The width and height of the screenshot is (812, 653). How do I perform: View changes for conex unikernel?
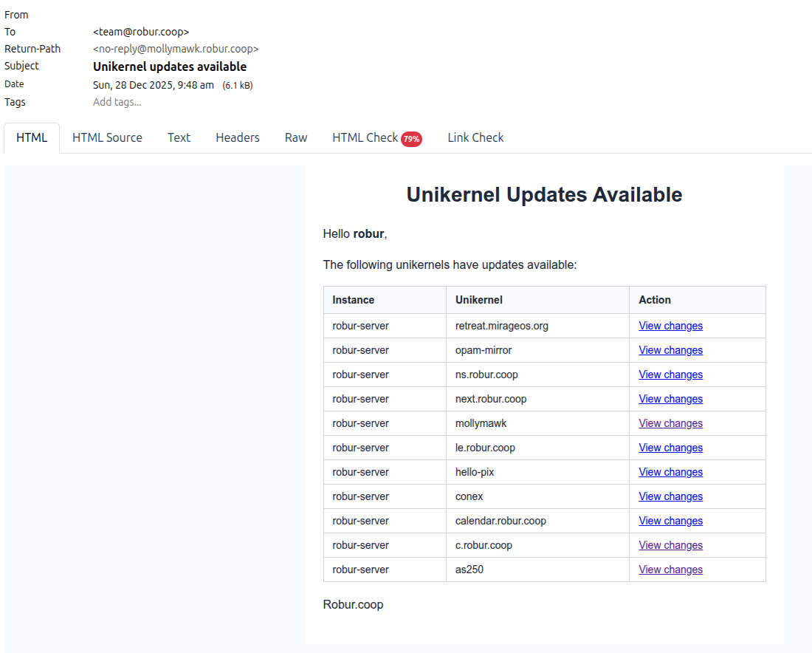click(670, 496)
